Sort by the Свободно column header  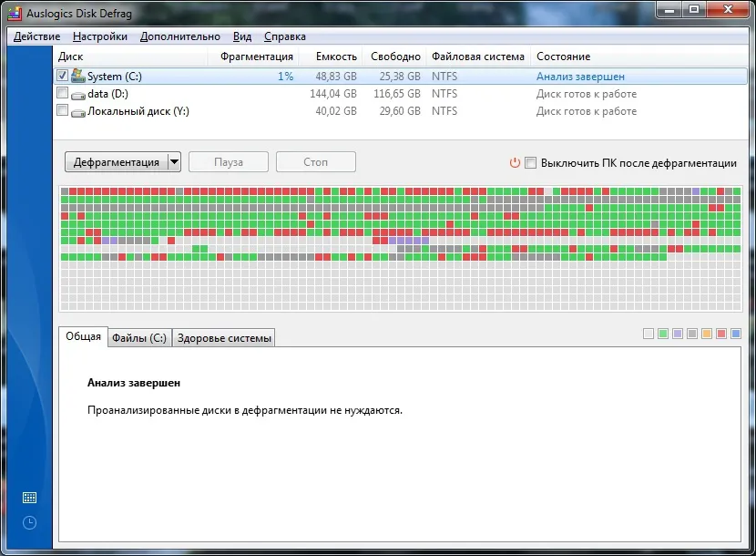click(x=394, y=57)
